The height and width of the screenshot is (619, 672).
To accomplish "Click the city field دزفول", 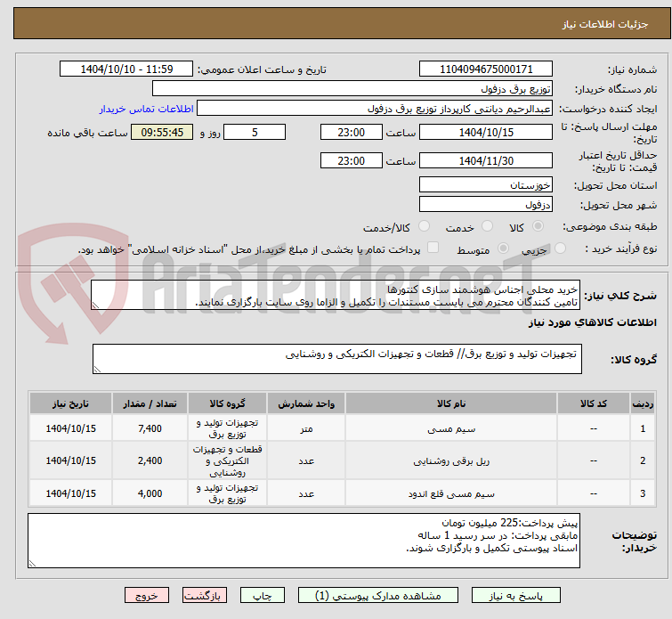I will [486, 205].
